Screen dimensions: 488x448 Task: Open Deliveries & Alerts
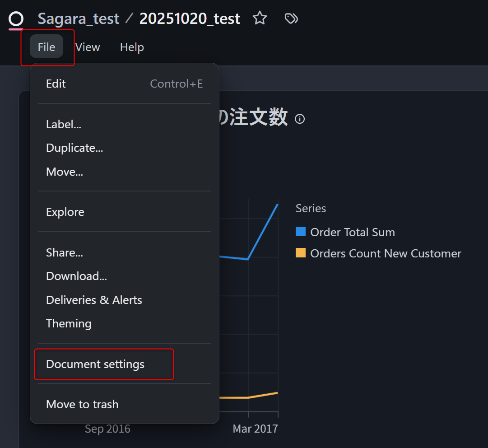coord(94,300)
